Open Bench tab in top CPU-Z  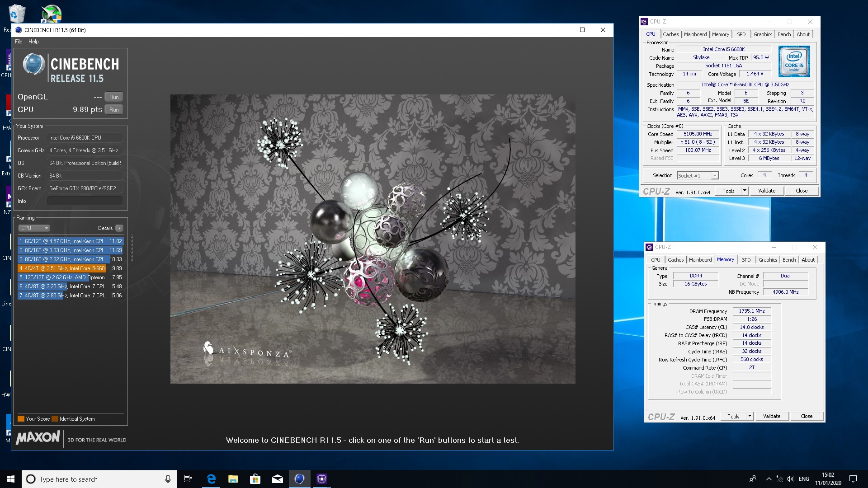(784, 34)
